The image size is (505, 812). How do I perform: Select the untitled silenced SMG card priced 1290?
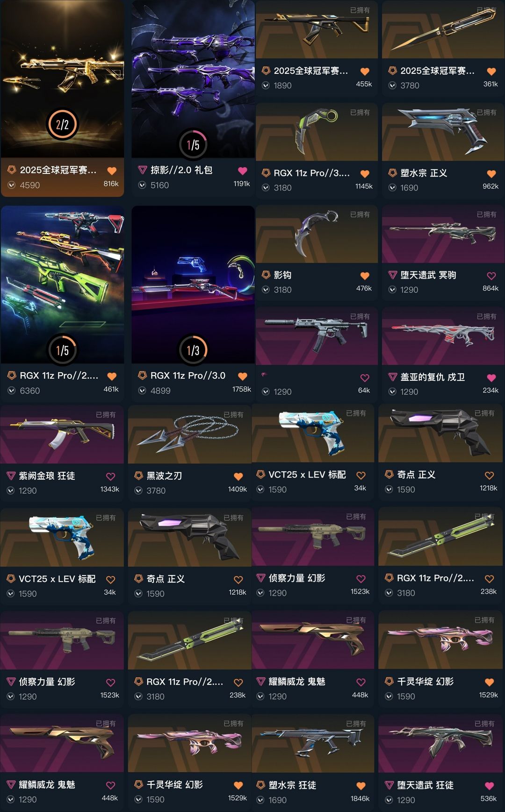tap(317, 354)
